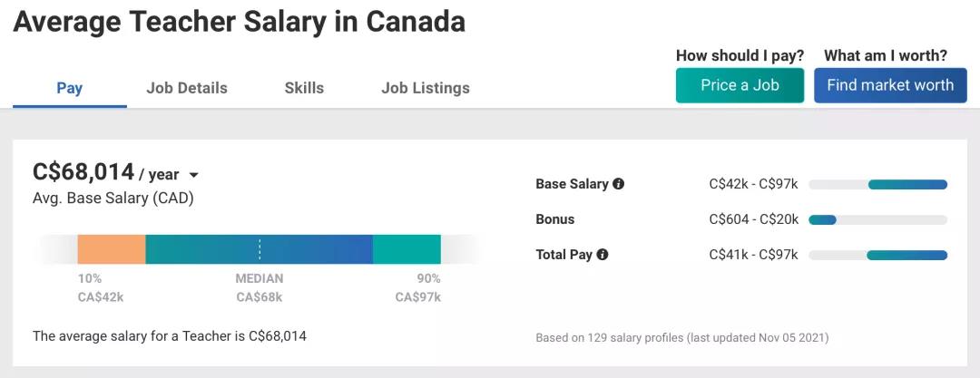Select the Skills tab
980x378 pixels.
304,88
